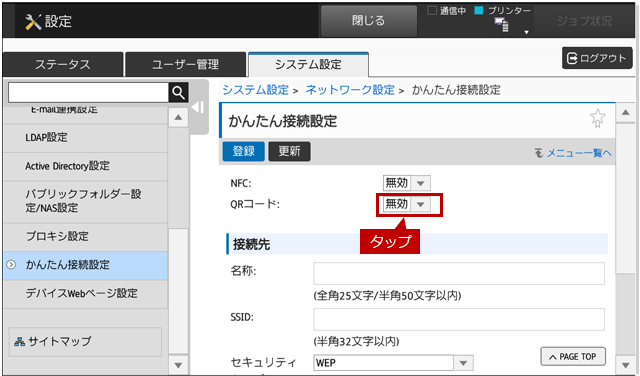Open the QRコード dropdown
Viewport: 640px width, 376px height.
[407, 204]
